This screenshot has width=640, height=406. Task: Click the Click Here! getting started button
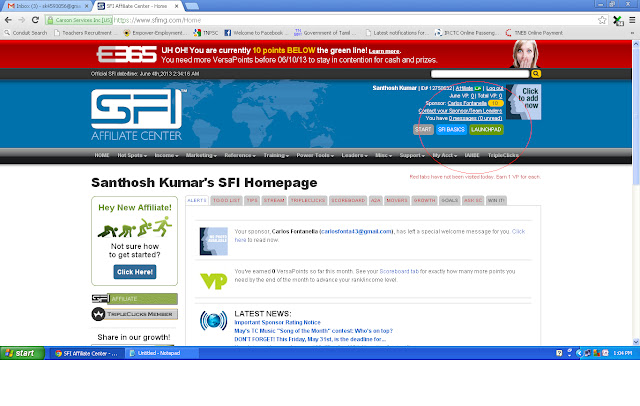[135, 272]
